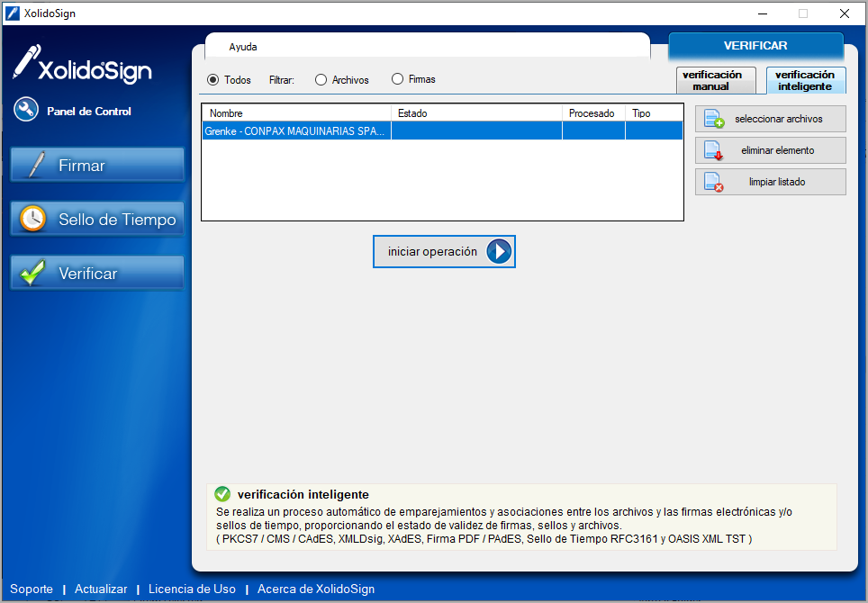Click the seleccionar archivos text

click(x=778, y=119)
